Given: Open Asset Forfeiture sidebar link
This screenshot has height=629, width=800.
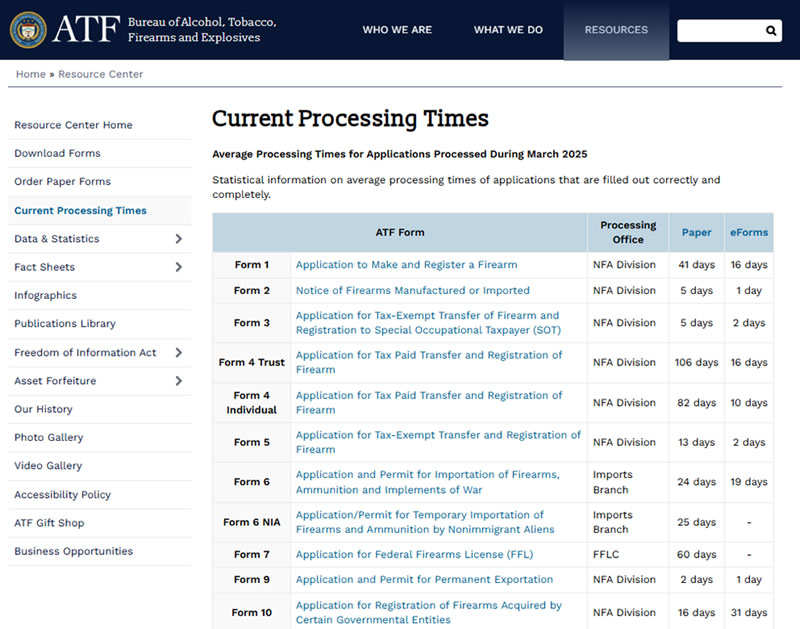Looking at the screenshot, I should click(55, 381).
